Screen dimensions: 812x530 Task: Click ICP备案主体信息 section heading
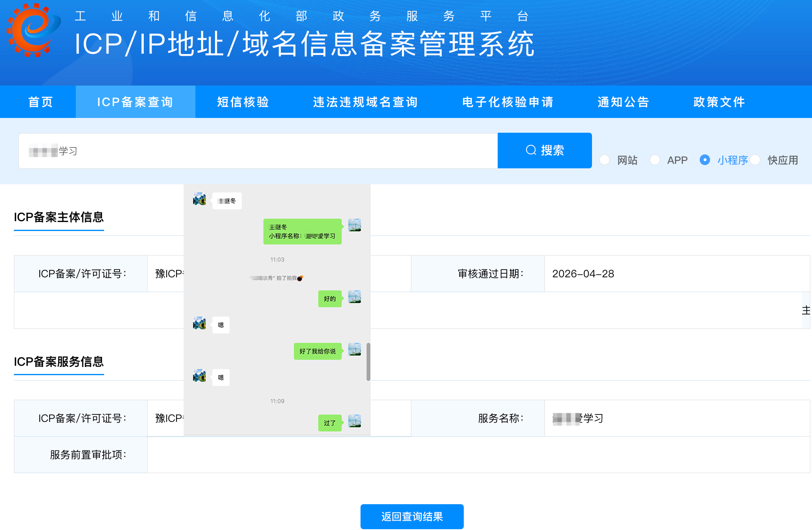click(59, 217)
